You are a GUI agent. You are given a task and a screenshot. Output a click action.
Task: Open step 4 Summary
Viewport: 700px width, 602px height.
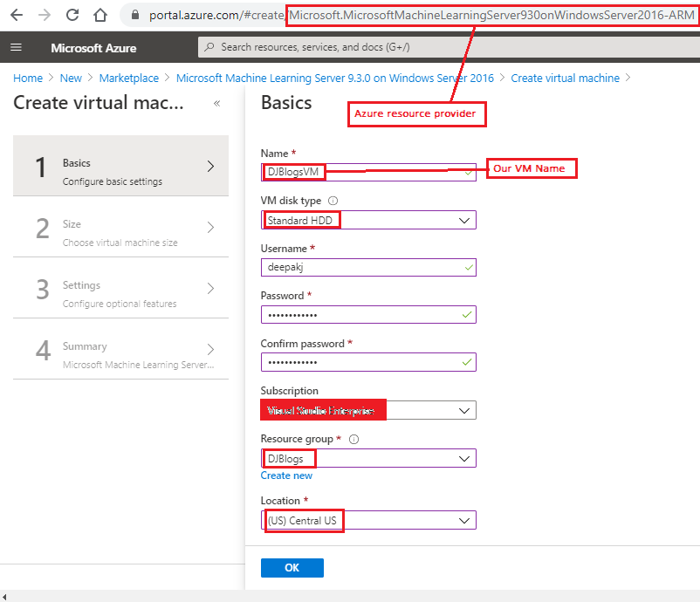[x=121, y=349]
